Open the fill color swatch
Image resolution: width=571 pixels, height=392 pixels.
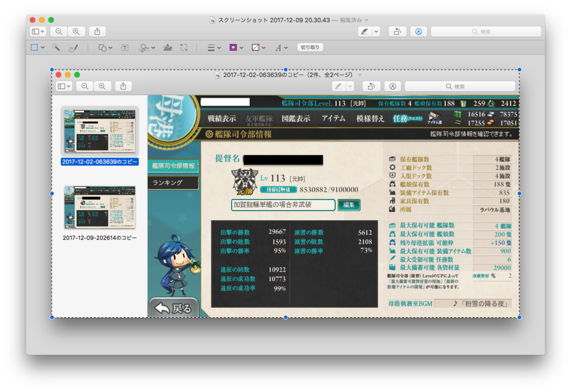coord(255,47)
